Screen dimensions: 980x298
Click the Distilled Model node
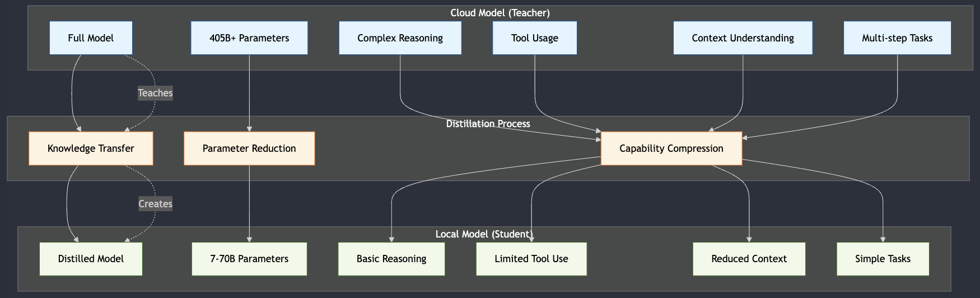91,259
